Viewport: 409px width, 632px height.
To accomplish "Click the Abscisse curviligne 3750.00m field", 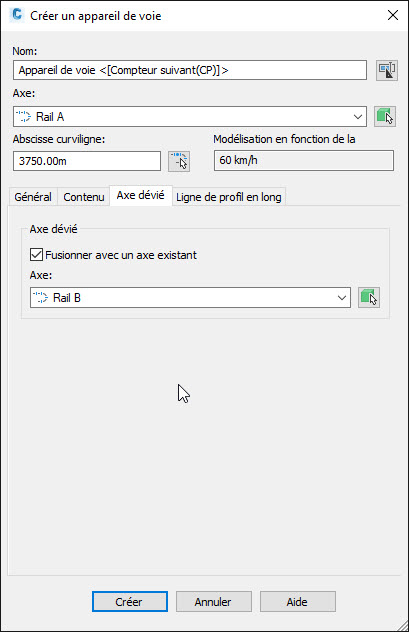I will click(87, 161).
